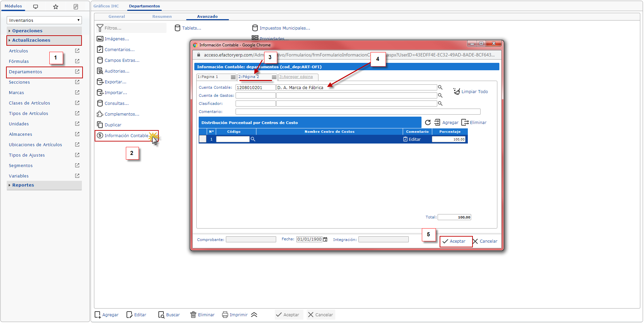Viewport: 644px width, 323px height.
Task: Click the hamburger menu on Página 2 tab
Action: pos(274,77)
